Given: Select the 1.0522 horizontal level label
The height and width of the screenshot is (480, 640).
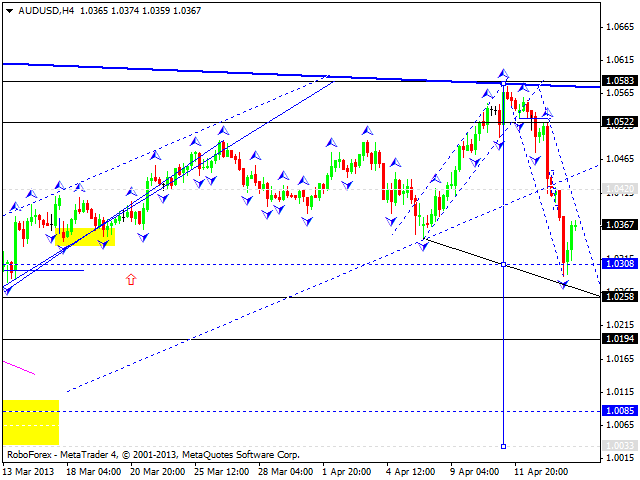Looking at the screenshot, I should (620, 122).
